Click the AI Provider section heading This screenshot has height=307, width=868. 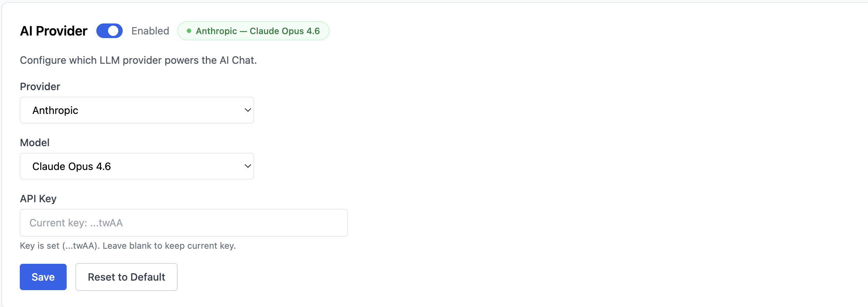[54, 31]
